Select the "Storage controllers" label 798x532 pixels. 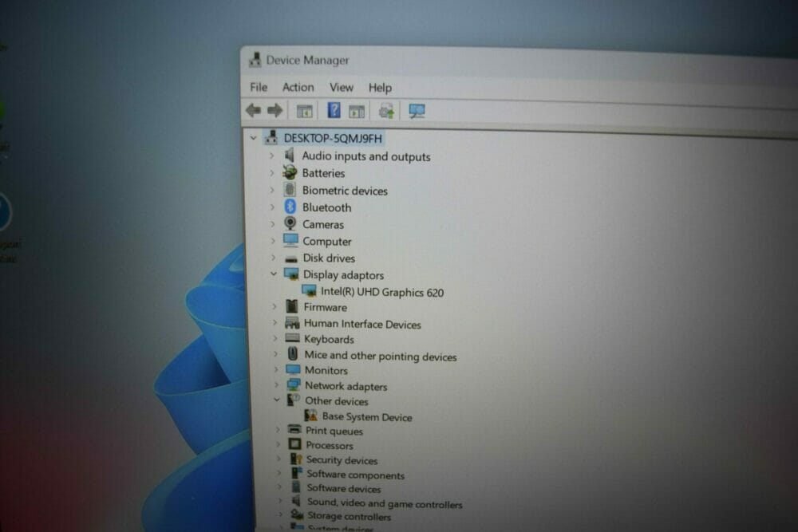[x=350, y=516]
